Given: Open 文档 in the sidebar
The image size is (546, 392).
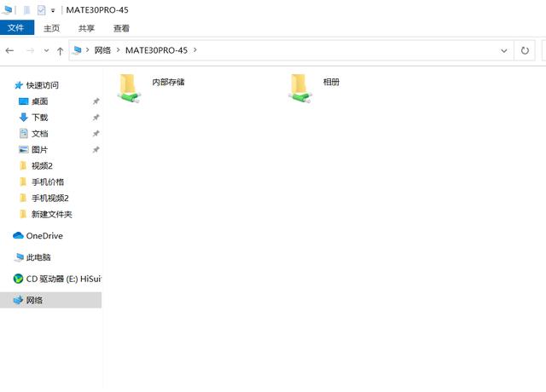Looking at the screenshot, I should [40, 134].
